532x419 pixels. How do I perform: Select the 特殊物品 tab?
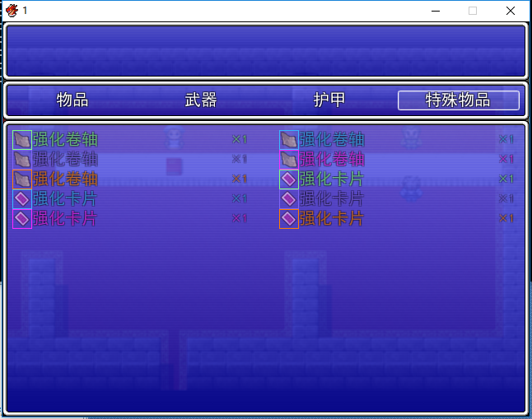pos(458,100)
